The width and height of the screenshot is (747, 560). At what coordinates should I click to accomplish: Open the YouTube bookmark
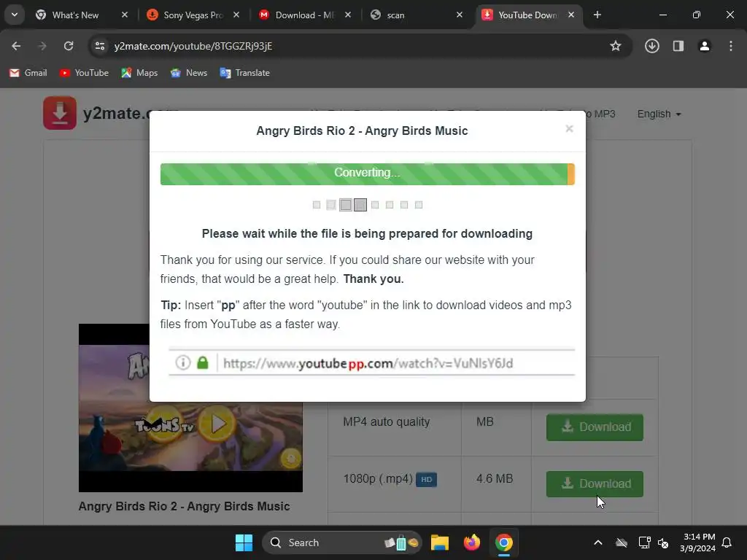pyautogui.click(x=85, y=73)
